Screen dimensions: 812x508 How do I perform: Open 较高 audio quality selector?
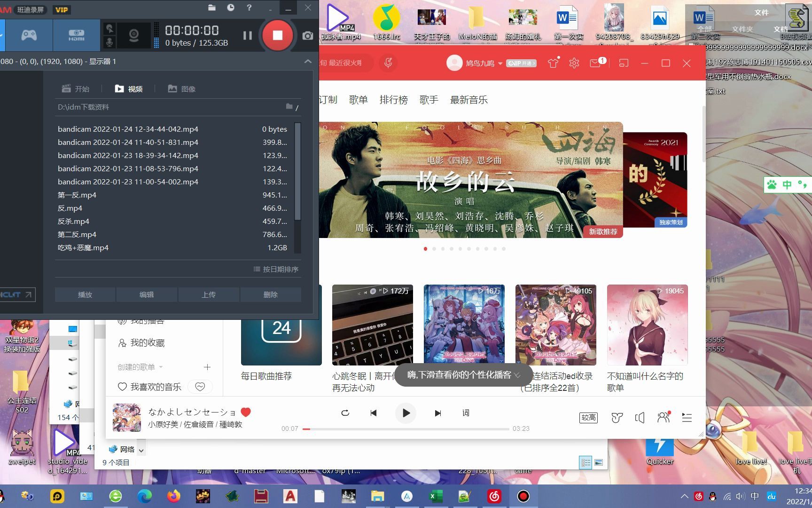(589, 417)
